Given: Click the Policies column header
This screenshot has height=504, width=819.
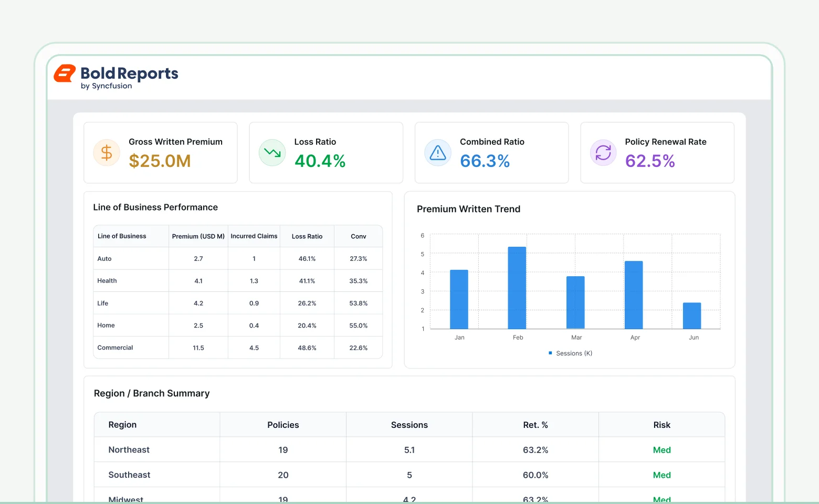Looking at the screenshot, I should [x=283, y=425].
